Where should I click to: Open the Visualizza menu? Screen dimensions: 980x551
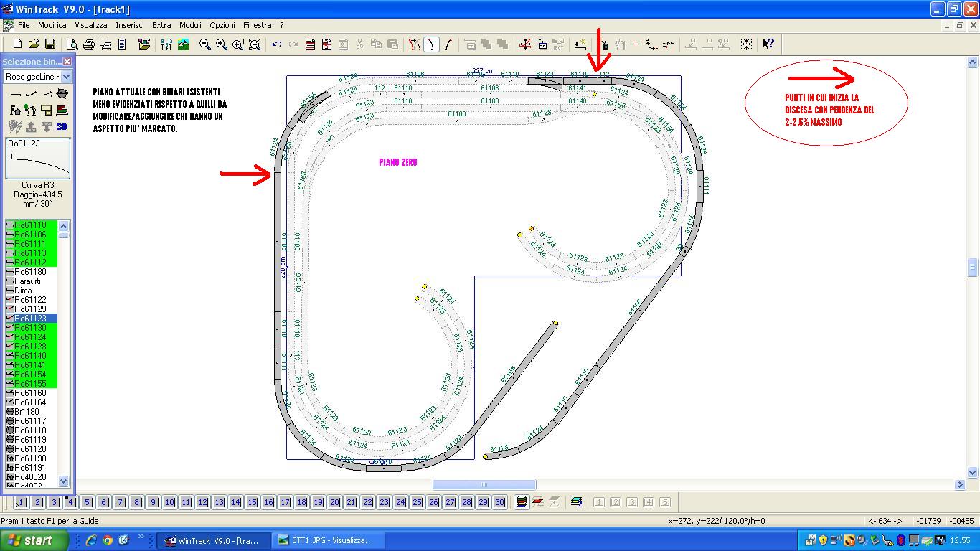[x=91, y=25]
